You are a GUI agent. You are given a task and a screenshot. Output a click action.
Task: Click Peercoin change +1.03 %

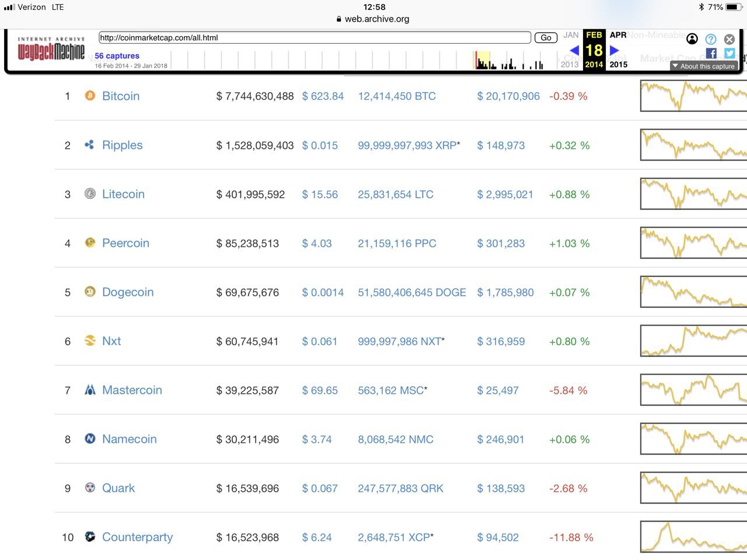570,243
